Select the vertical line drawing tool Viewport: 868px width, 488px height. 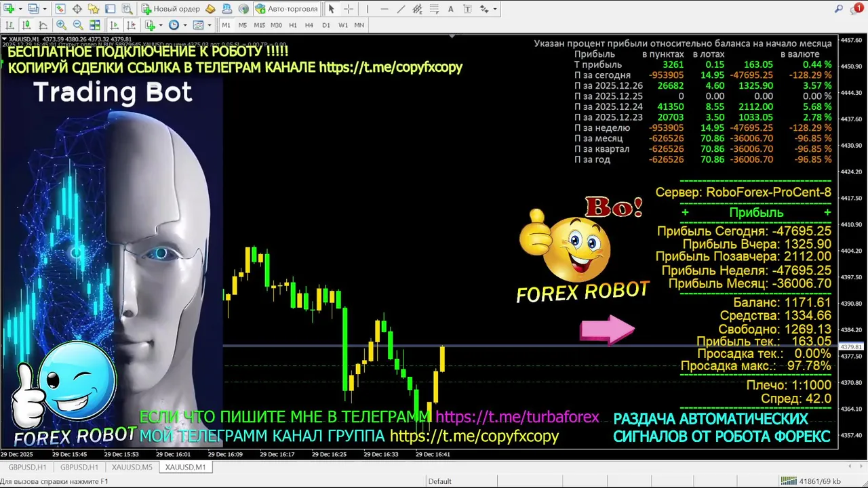[368, 9]
